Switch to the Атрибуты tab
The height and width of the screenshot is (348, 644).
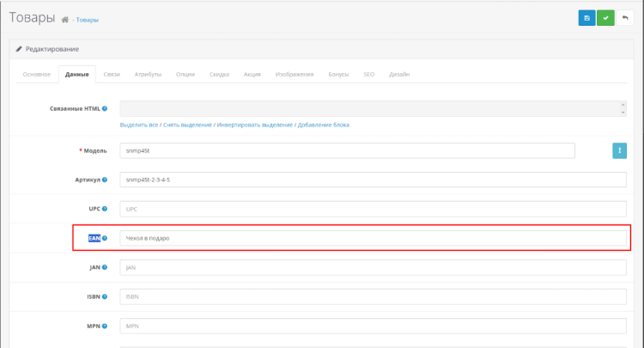(x=148, y=75)
